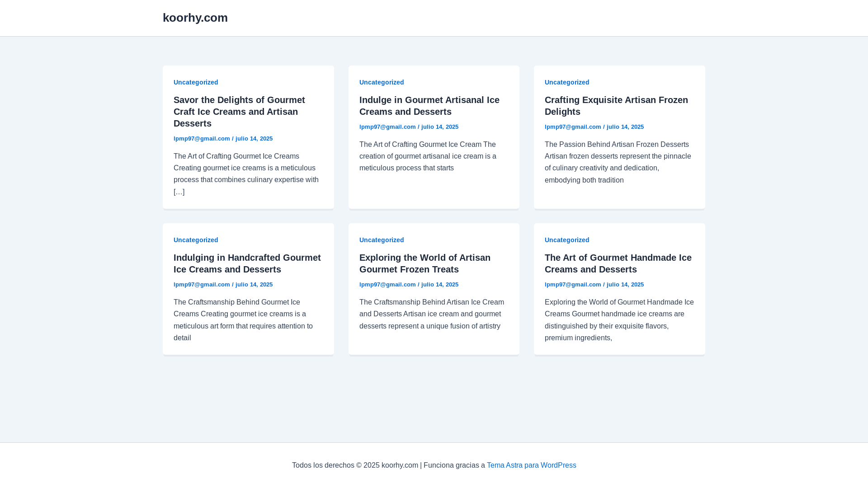The width and height of the screenshot is (868, 488).
Task: Open Uncategorized category above 'Savor the Delights' post
Action: click(x=196, y=82)
